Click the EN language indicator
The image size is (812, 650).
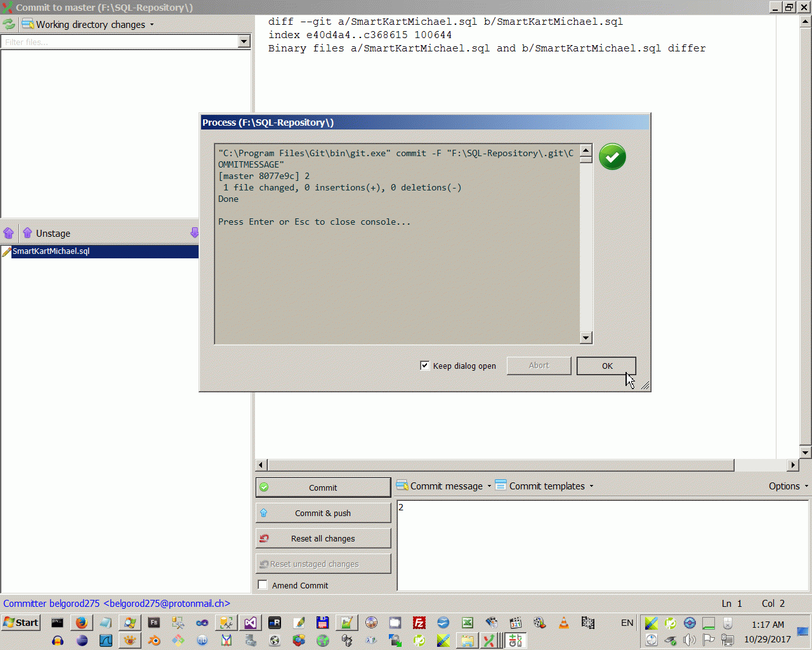627,623
